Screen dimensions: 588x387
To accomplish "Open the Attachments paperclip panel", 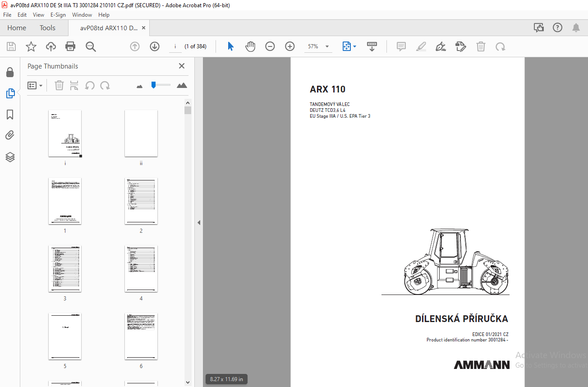I will [10, 135].
